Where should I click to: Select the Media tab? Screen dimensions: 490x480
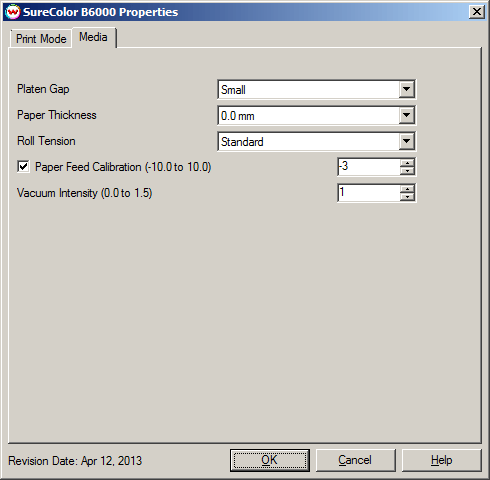tap(94, 37)
